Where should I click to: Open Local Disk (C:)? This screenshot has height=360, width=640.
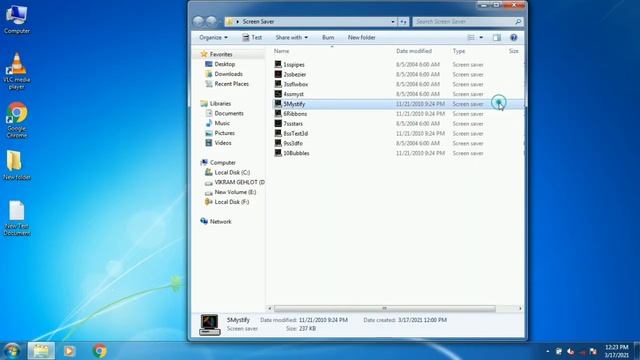[232, 172]
